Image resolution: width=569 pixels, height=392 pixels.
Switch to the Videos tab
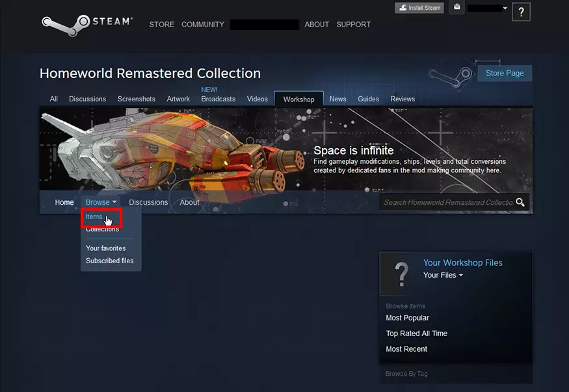click(258, 99)
